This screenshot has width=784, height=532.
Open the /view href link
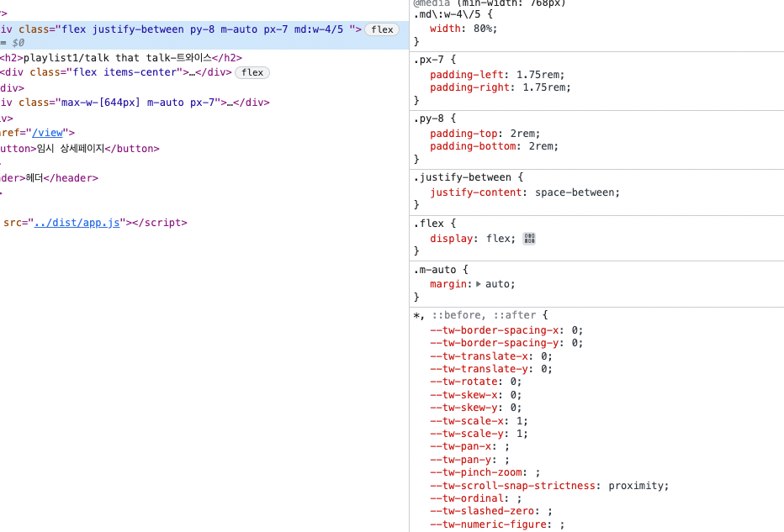tap(47, 133)
